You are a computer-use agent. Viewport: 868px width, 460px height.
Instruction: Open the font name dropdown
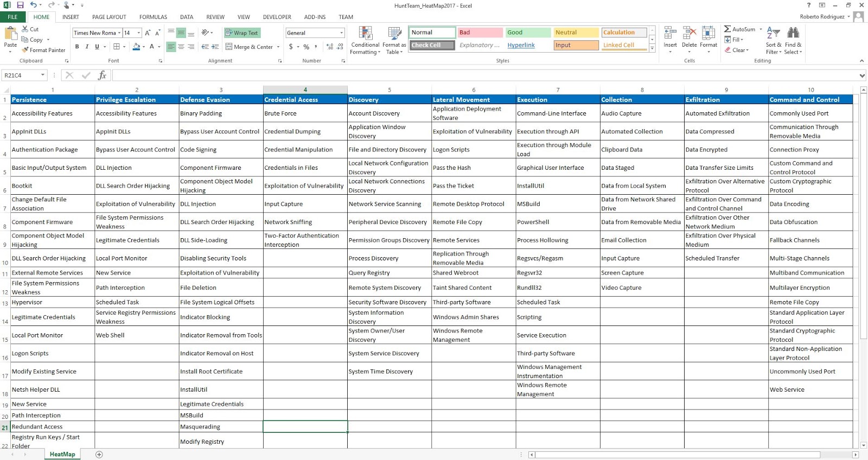119,33
